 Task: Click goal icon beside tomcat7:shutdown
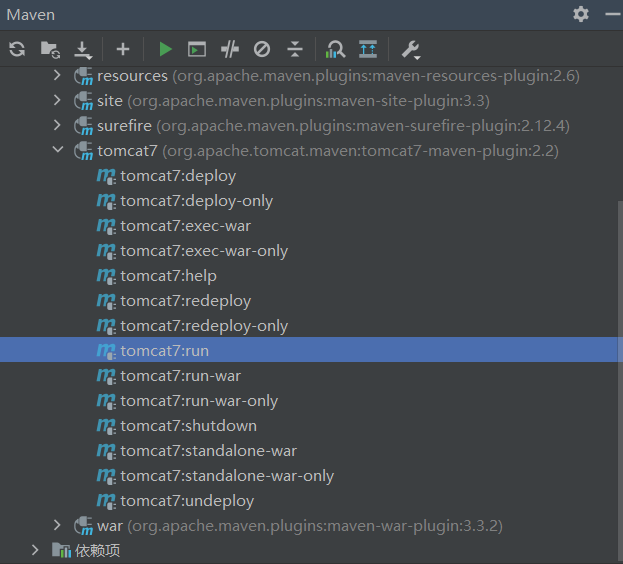(x=106, y=427)
